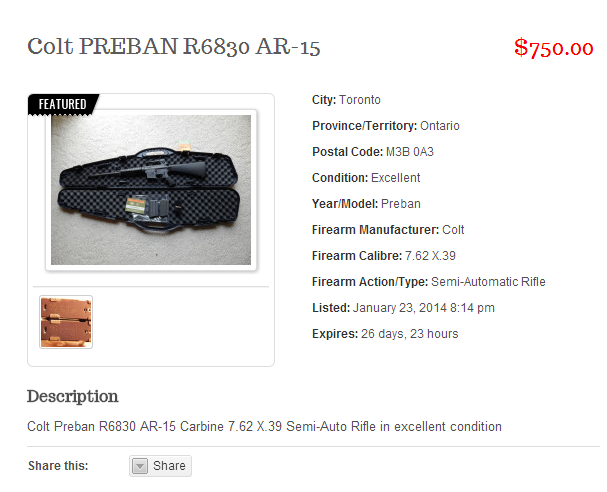Click the description text about the carbine

264,427
